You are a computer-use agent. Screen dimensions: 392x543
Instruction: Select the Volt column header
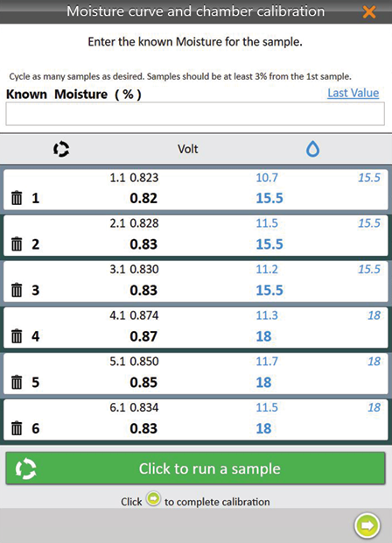coord(188,149)
